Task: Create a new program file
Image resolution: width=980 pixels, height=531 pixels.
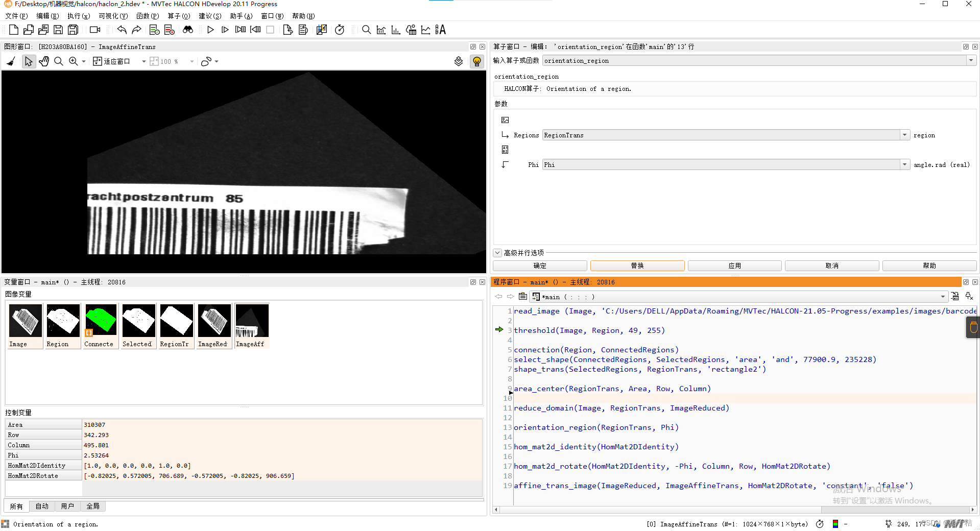Action: [x=14, y=30]
